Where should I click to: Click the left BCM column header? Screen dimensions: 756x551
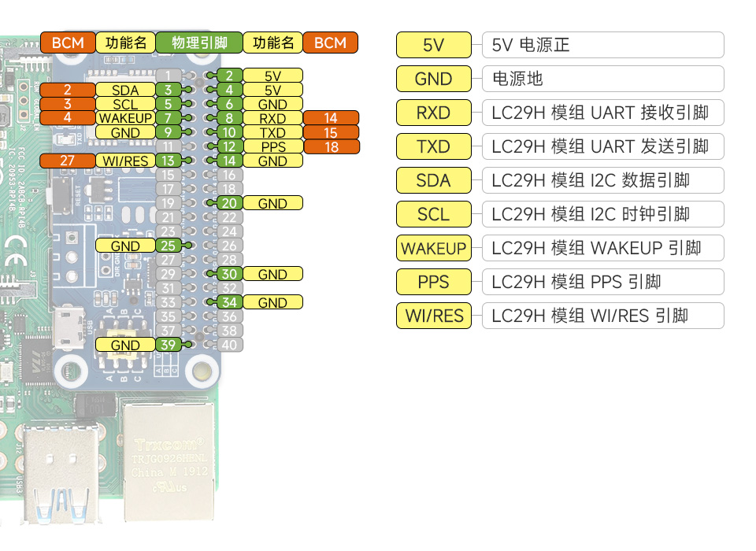coord(68,43)
